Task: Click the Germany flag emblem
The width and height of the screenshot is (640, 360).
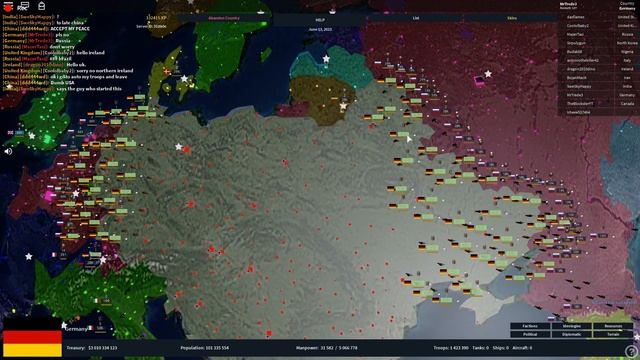Action: click(x=32, y=338)
